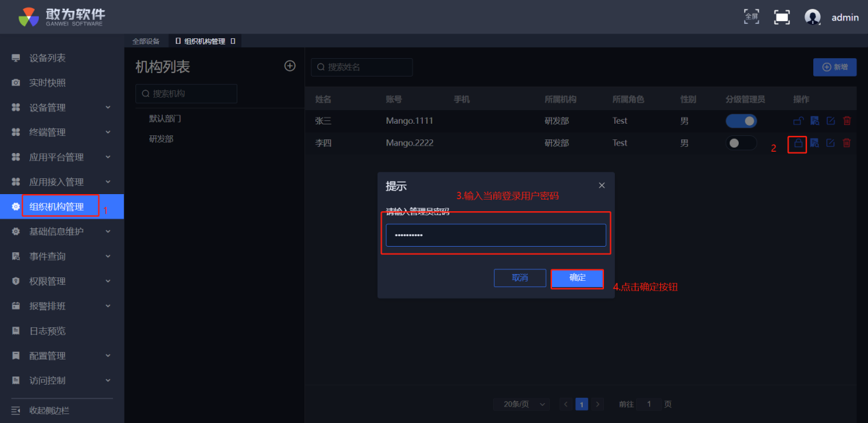The image size is (868, 423).
Task: Click the admin avatar icon
Action: (813, 17)
